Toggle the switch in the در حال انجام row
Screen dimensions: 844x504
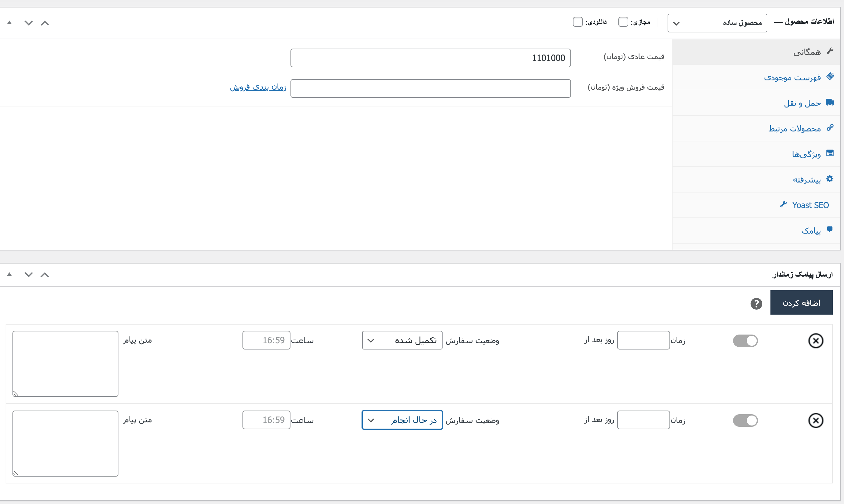(746, 421)
